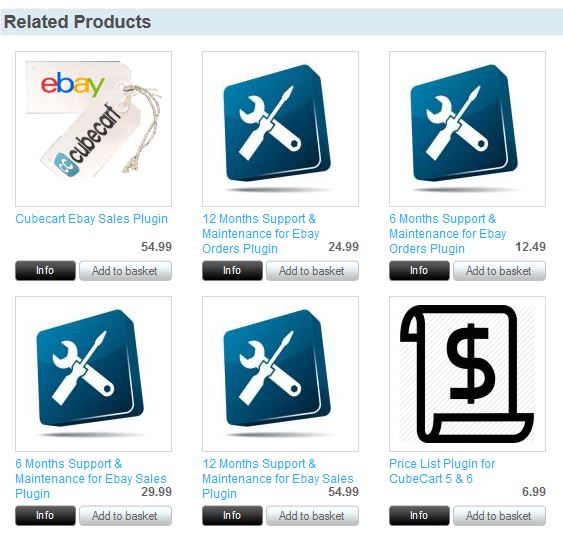Add the 12.49 support product to basket
This screenshot has width=563, height=541.
499,270
